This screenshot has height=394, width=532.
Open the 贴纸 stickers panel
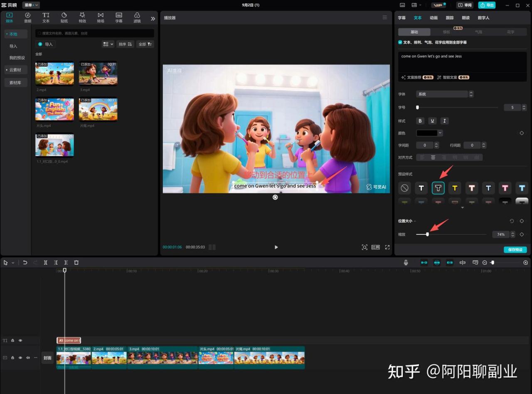(x=64, y=17)
